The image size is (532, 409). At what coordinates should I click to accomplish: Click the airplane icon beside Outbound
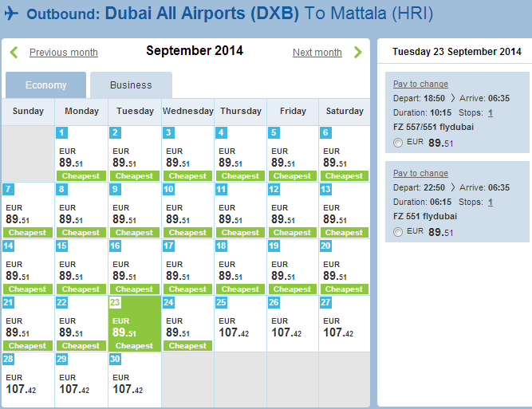point(11,14)
